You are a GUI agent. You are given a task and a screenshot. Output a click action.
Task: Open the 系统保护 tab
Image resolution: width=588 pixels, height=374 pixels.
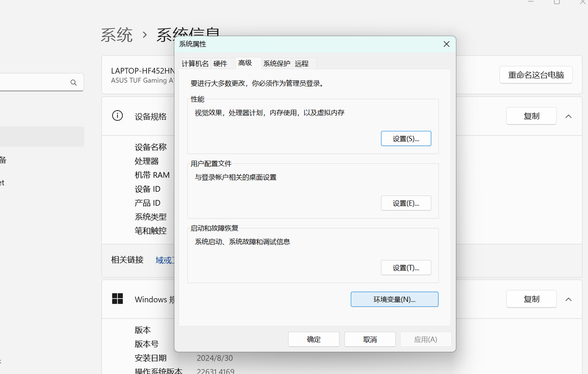coord(276,63)
